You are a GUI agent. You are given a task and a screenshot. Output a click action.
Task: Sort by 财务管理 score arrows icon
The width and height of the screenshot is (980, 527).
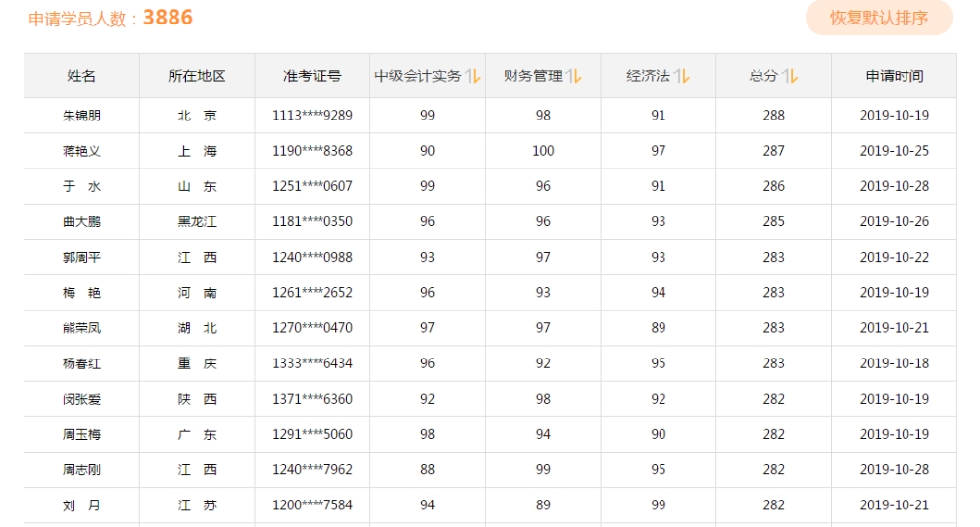click(x=574, y=76)
